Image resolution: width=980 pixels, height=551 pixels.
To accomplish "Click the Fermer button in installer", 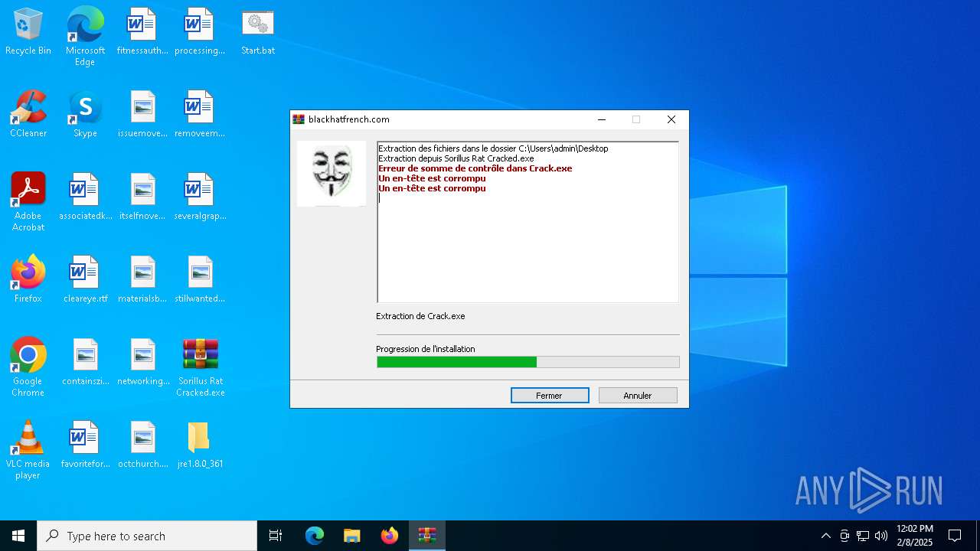I will tap(550, 396).
